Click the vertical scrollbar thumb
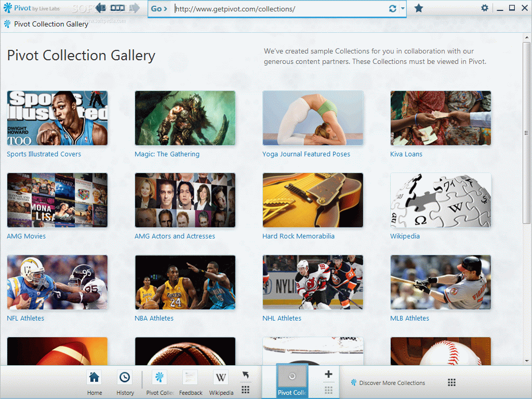The height and width of the screenshot is (399, 532). pos(526,132)
